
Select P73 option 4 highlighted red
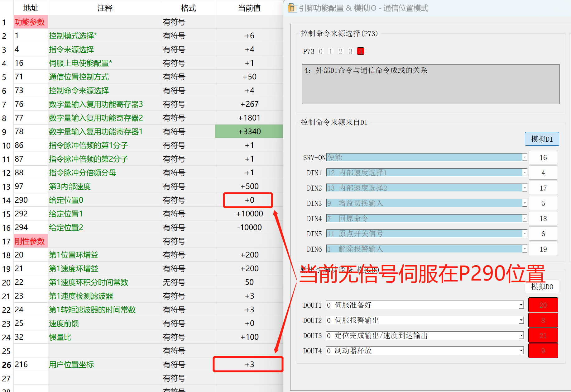coord(361,51)
